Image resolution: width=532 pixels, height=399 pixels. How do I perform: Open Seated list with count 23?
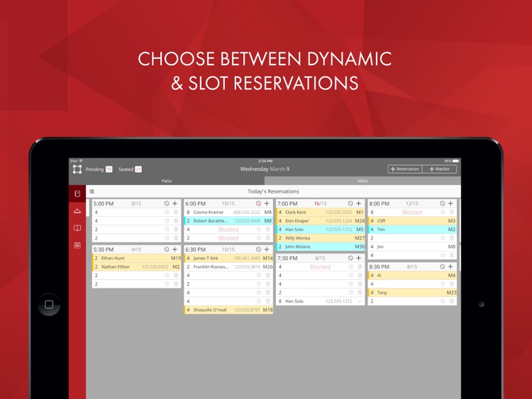coord(130,169)
